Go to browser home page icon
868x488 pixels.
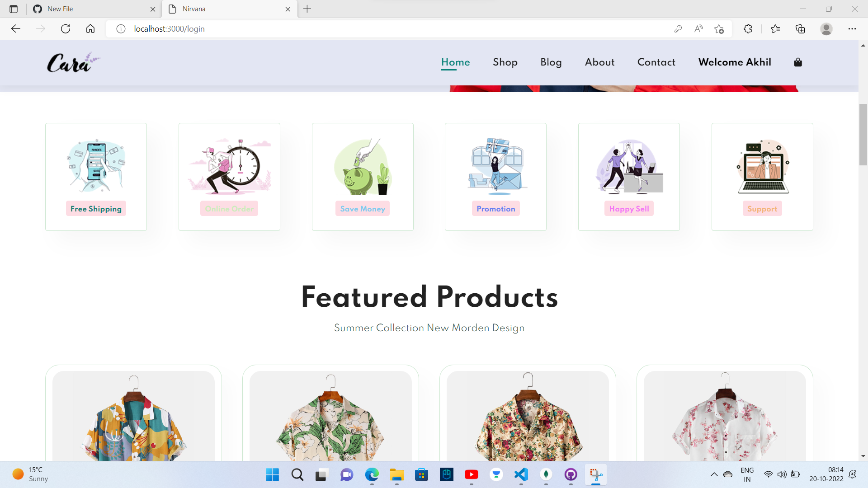(x=90, y=29)
